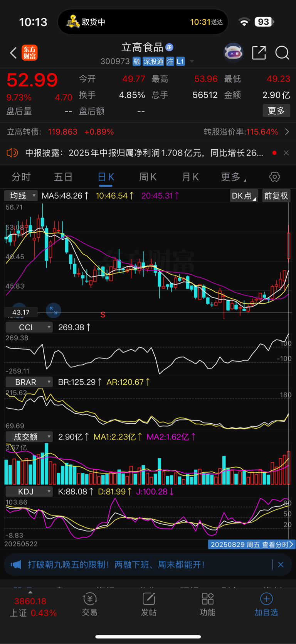Viewport: 296px width, 644px height.
Task: Open the CCI indicator dropdown
Action: tap(29, 327)
